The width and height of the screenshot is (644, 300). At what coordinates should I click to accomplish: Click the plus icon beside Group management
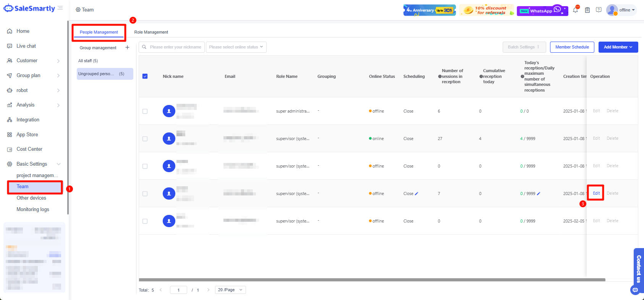(x=127, y=48)
